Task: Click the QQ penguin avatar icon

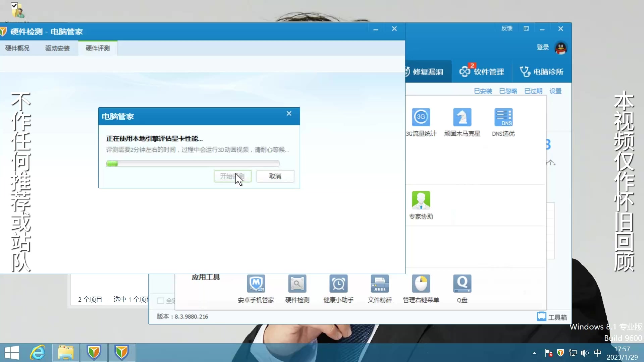Action: coord(561,48)
